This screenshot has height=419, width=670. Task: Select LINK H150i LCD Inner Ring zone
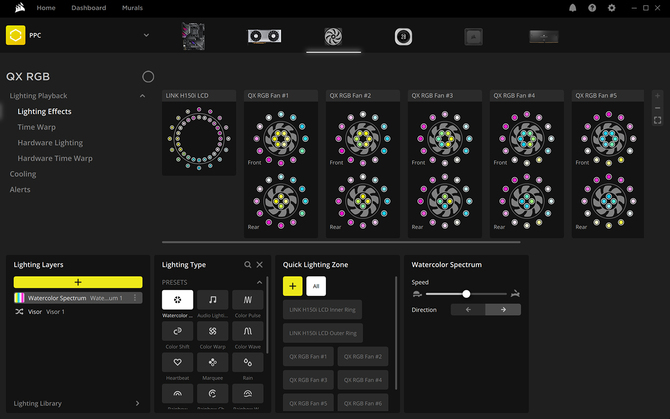[x=322, y=310]
